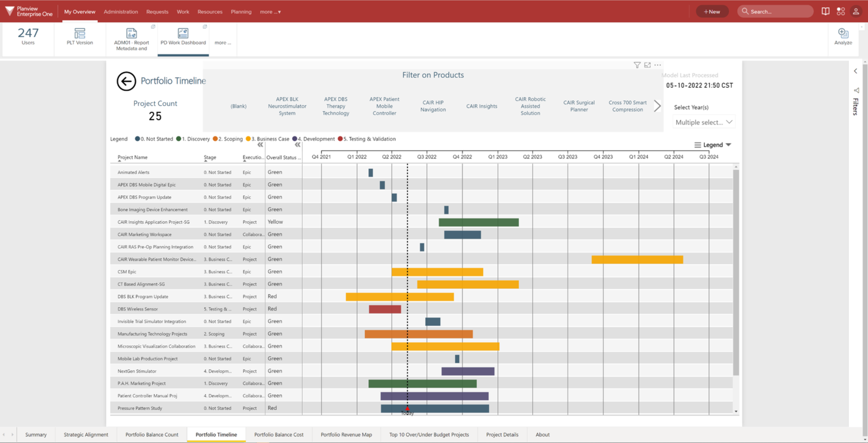Image resolution: width=868 pixels, height=443 pixels.
Task: Open the tile strip more… item
Action: coord(223,43)
